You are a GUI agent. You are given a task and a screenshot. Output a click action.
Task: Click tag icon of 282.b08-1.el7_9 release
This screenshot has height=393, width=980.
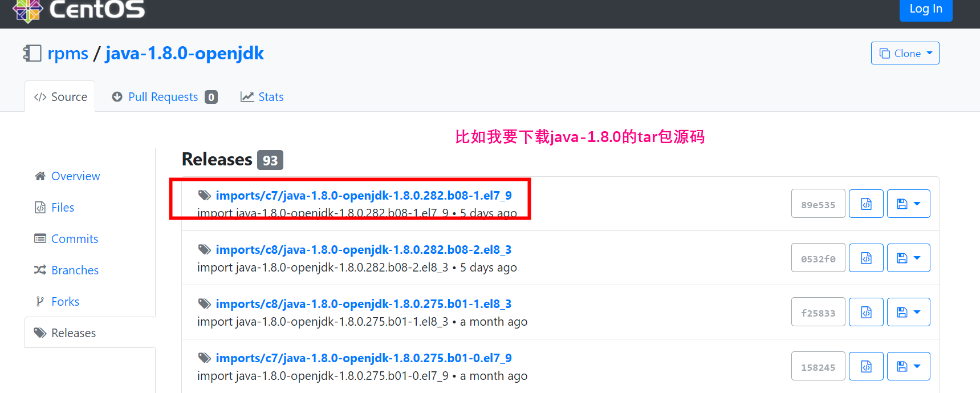point(205,196)
